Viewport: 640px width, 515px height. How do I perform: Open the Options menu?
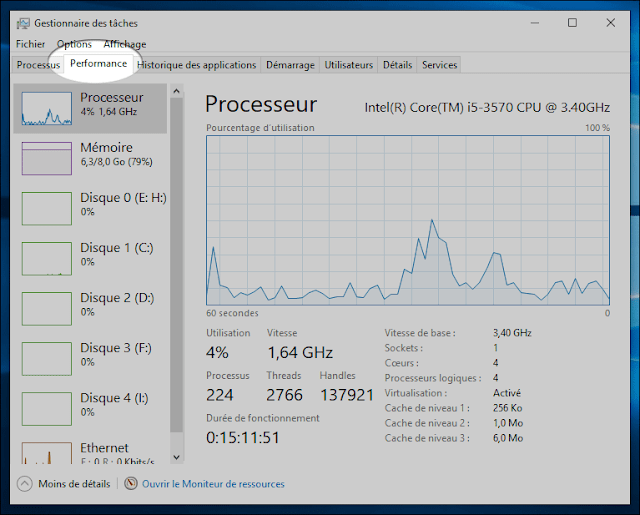(74, 44)
